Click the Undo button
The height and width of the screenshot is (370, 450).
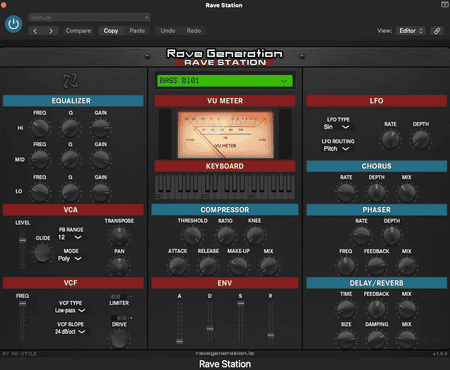168,31
